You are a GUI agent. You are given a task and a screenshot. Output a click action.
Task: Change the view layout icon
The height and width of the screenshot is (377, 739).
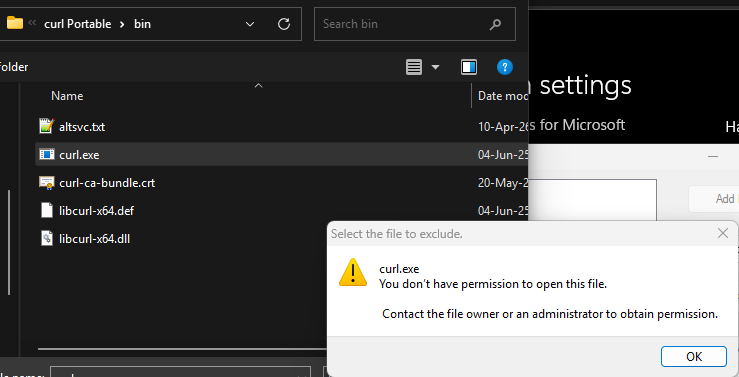[x=414, y=67]
